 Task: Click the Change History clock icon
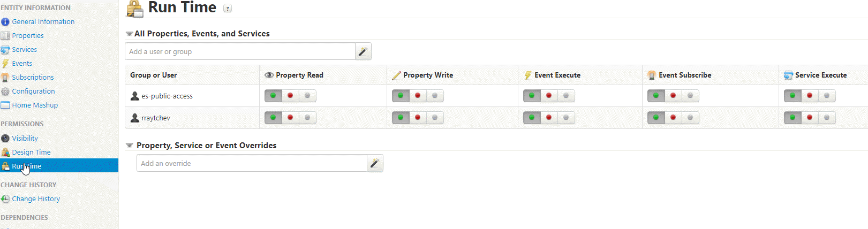[x=5, y=199]
